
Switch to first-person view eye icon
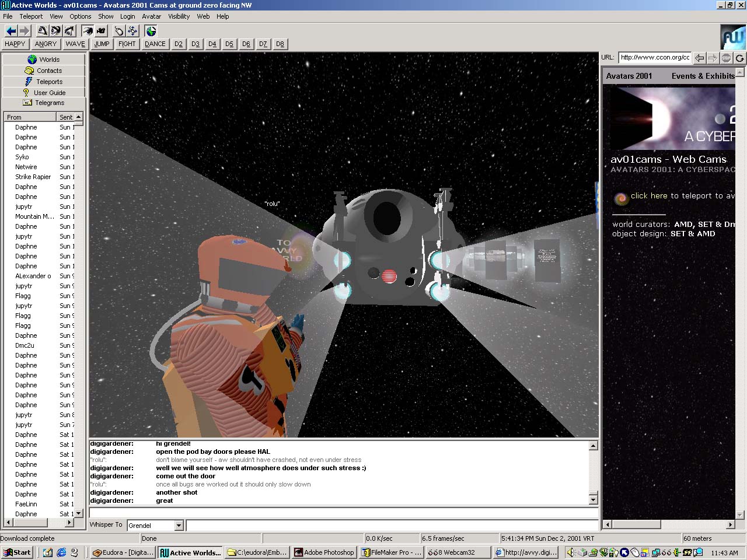pos(88,31)
